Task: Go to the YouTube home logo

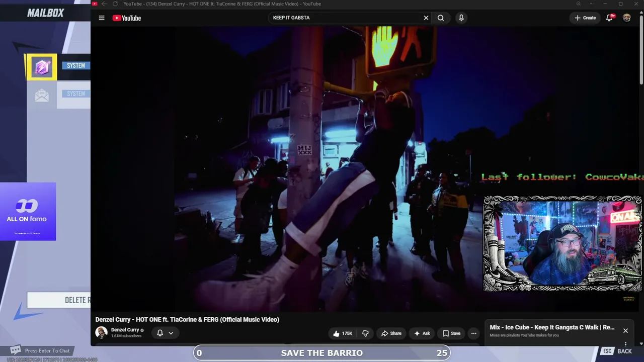Action: 126,18
